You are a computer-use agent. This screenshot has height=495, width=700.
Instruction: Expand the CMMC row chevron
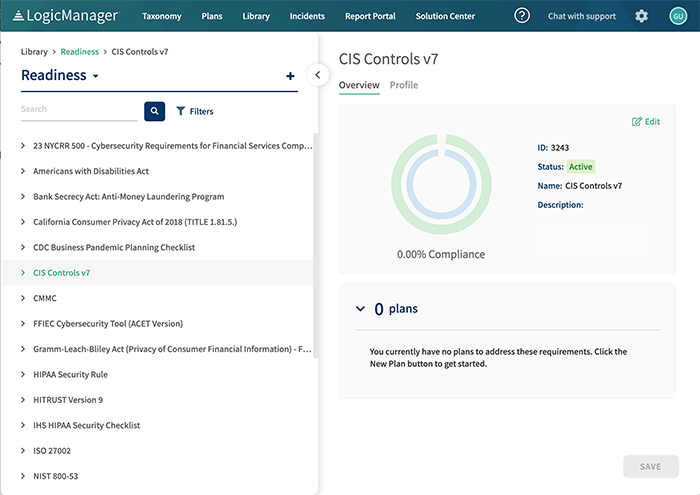23,298
